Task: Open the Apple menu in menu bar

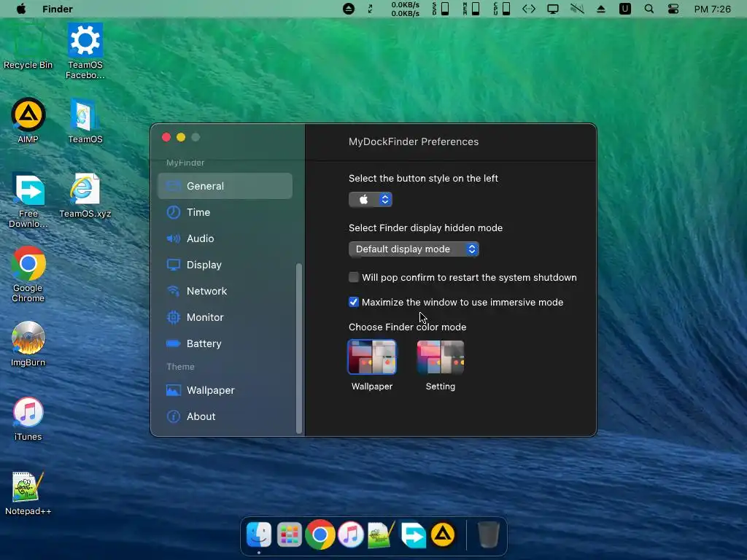Action: point(21,9)
